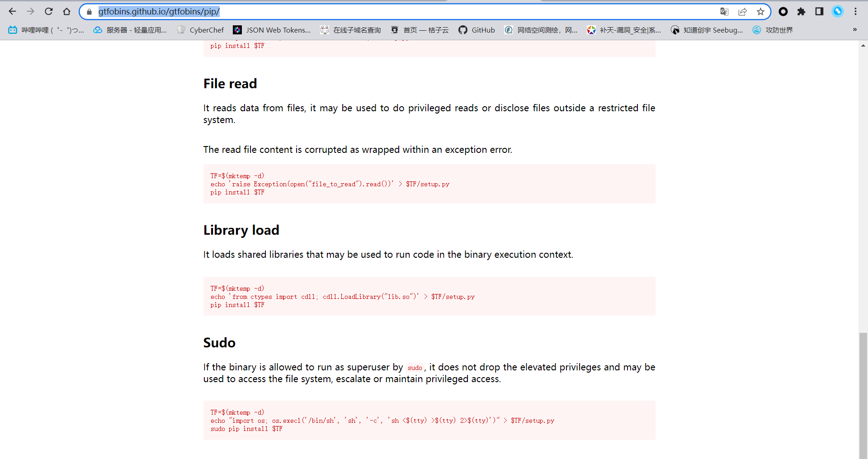Viewport: 868px width, 459px height.
Task: Open the profile avatar menu
Action: pyautogui.click(x=838, y=12)
